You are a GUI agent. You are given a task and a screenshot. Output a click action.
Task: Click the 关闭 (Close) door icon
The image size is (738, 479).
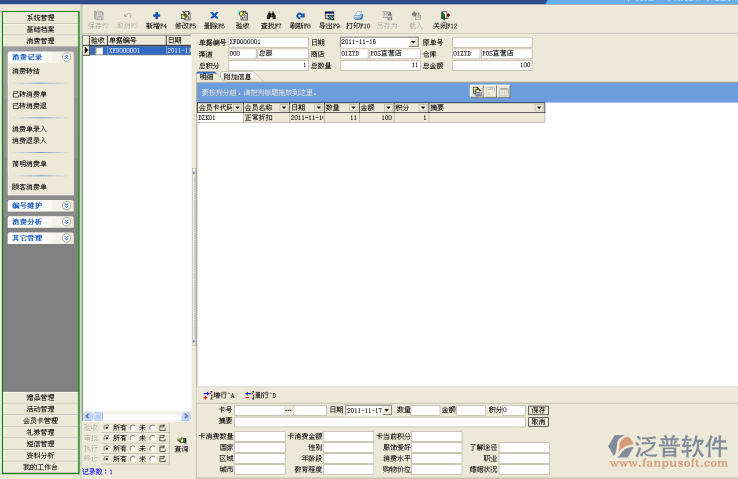tap(445, 17)
